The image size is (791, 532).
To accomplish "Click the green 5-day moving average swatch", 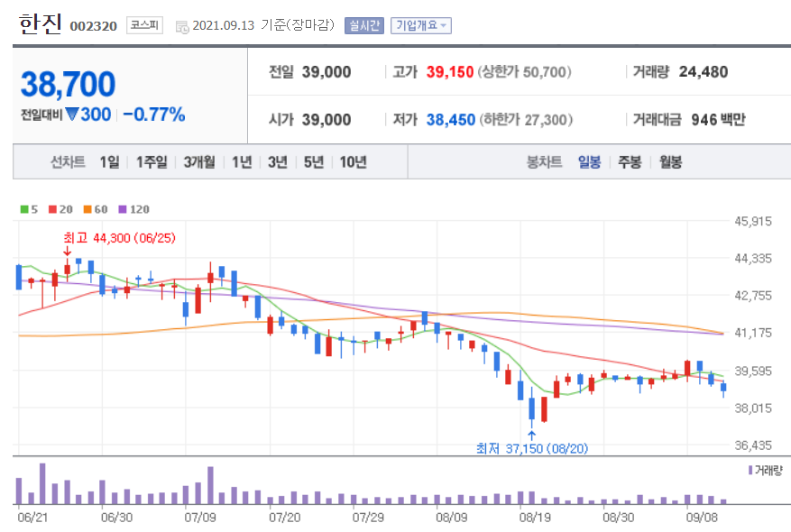I will tap(24, 209).
